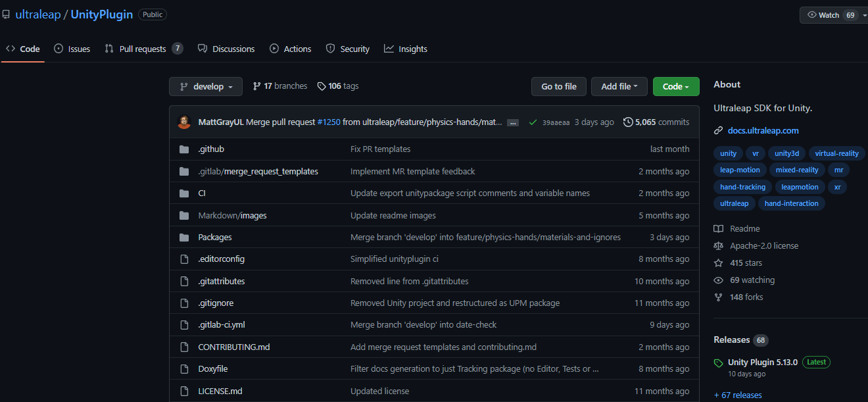This screenshot has width=868, height=402.
Task: Select the unity topic tag
Action: tap(729, 153)
